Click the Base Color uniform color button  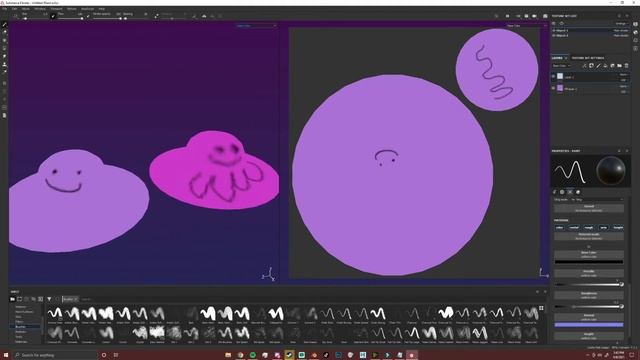pos(589,254)
